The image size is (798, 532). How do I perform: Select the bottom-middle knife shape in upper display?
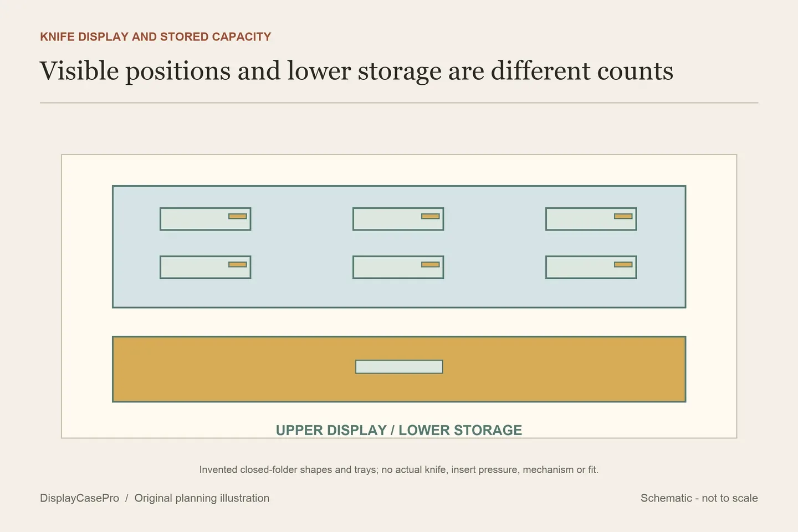coord(398,267)
